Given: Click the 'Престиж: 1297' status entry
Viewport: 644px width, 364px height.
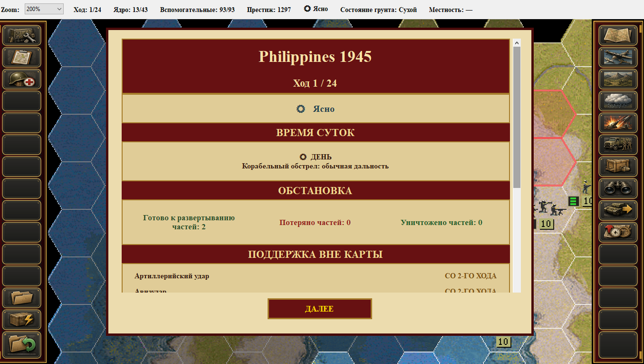Looking at the screenshot, I should pos(270,10).
